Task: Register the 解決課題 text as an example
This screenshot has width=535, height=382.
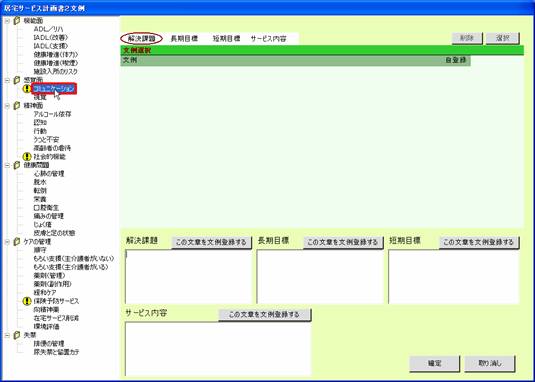Action: point(211,242)
